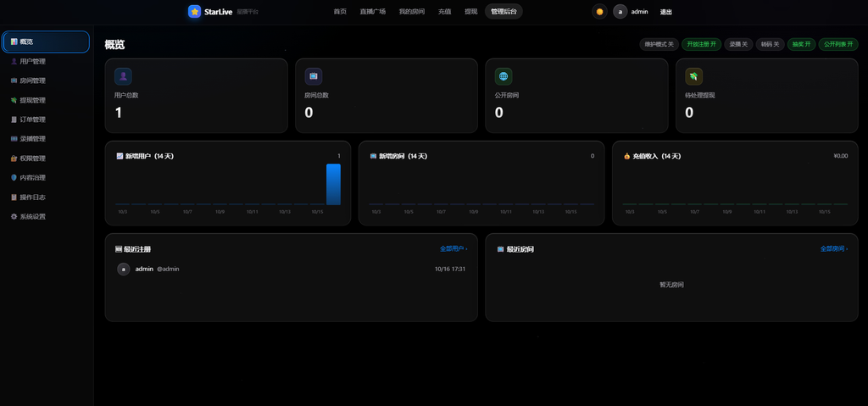Image resolution: width=868 pixels, height=406 pixels.
Task: Click the chart icon beside 新增用户 title
Action: point(119,156)
